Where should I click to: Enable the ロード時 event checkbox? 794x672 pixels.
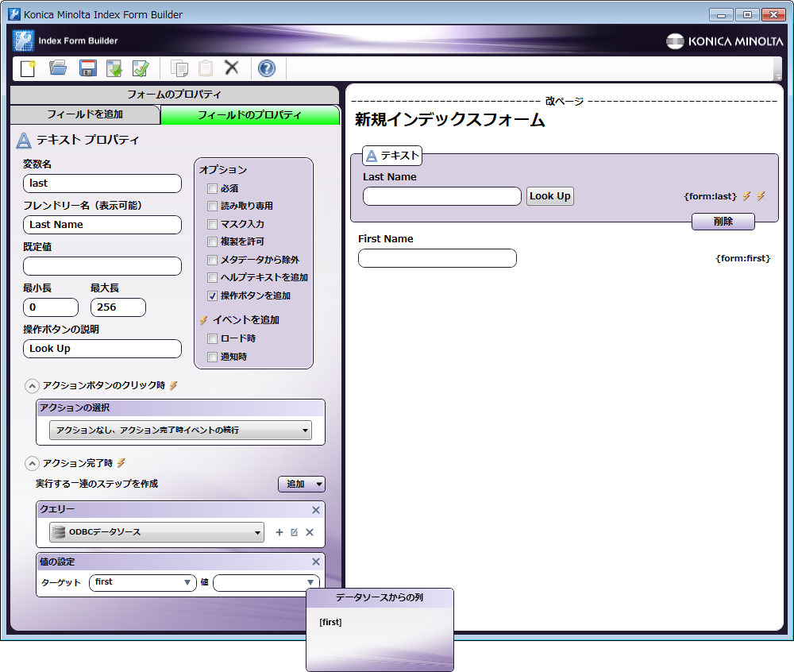pyautogui.click(x=212, y=338)
